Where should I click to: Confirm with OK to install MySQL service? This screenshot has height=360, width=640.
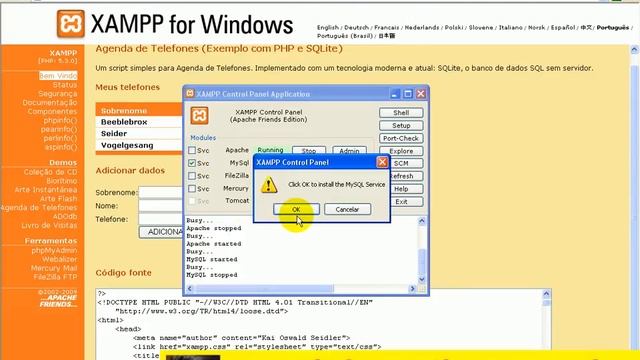[x=296, y=209]
